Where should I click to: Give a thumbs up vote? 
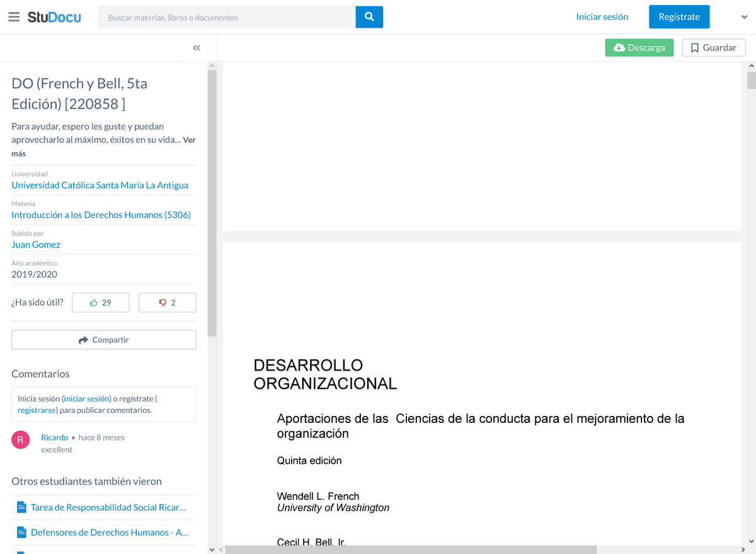[x=100, y=303]
